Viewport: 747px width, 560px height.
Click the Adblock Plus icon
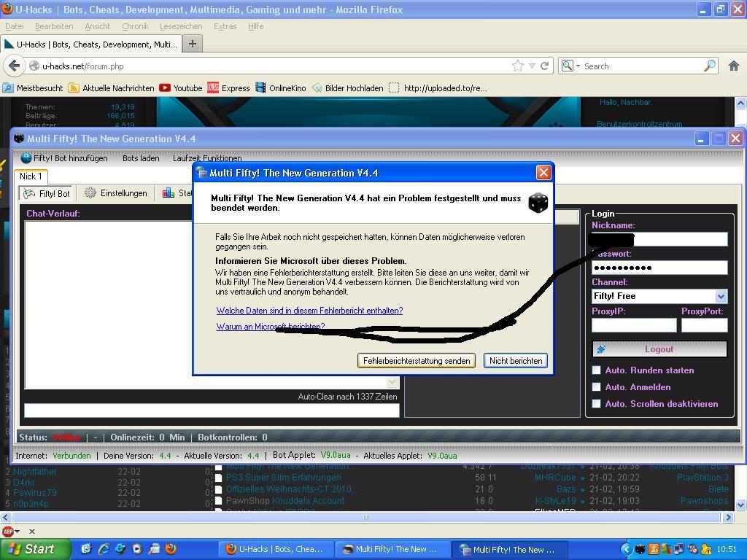[x=8, y=532]
